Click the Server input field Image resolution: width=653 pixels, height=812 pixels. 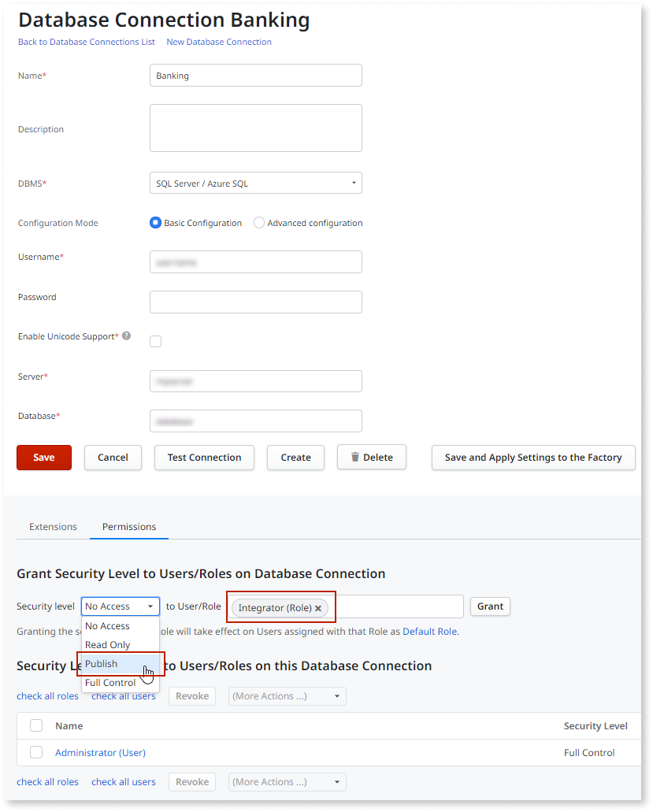click(x=256, y=381)
